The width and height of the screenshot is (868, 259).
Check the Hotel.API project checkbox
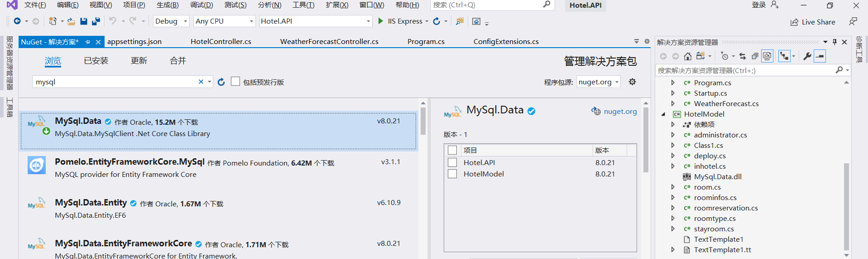(452, 162)
